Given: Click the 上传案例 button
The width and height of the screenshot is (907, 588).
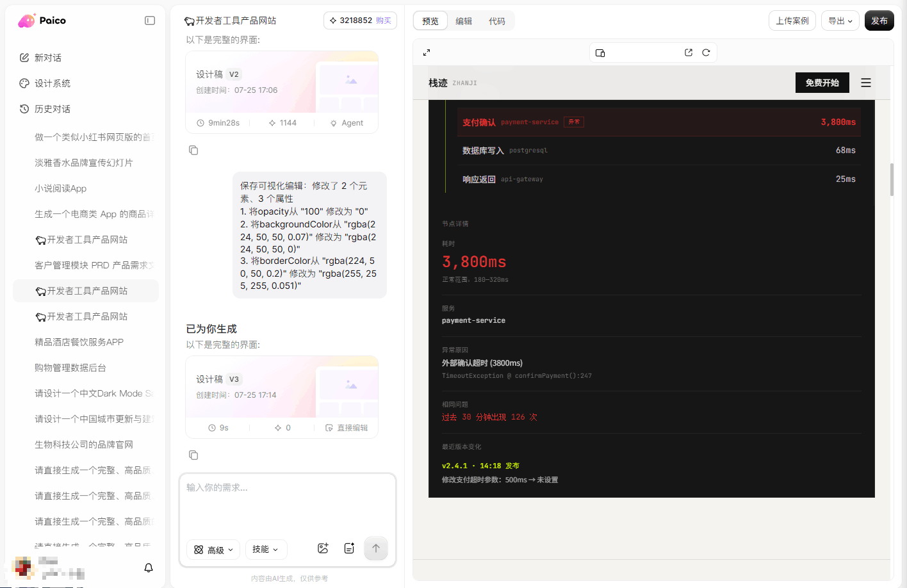Looking at the screenshot, I should coord(792,20).
